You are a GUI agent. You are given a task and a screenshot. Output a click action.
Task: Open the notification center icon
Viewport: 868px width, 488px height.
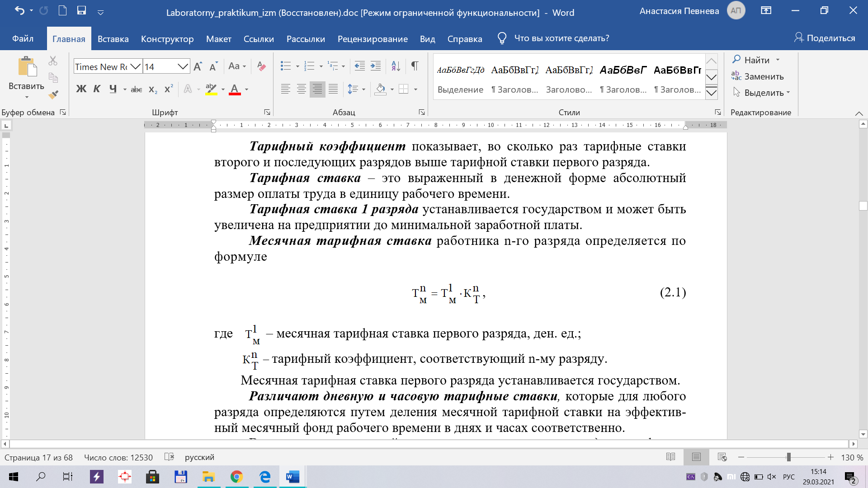click(x=850, y=477)
